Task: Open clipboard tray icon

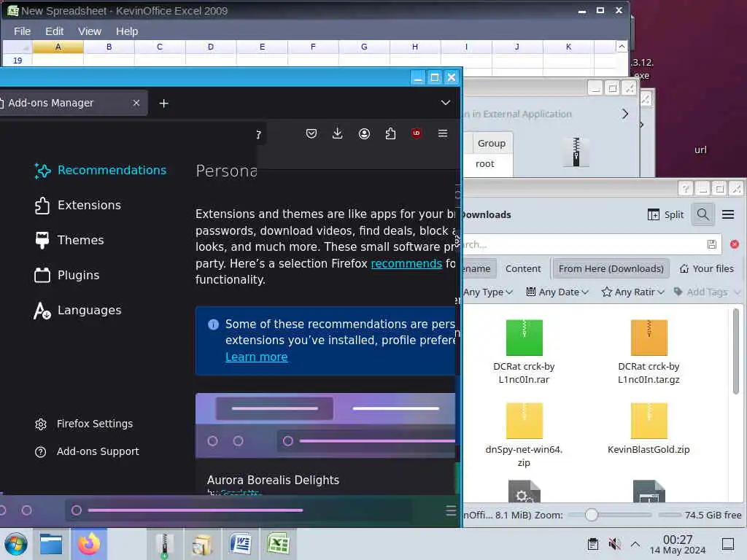Action: (x=592, y=544)
